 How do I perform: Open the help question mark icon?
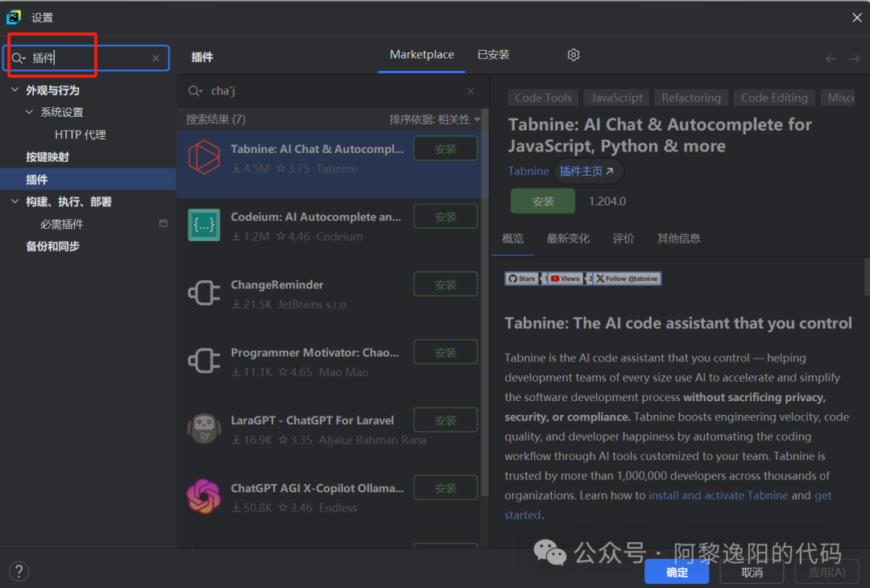[x=19, y=572]
